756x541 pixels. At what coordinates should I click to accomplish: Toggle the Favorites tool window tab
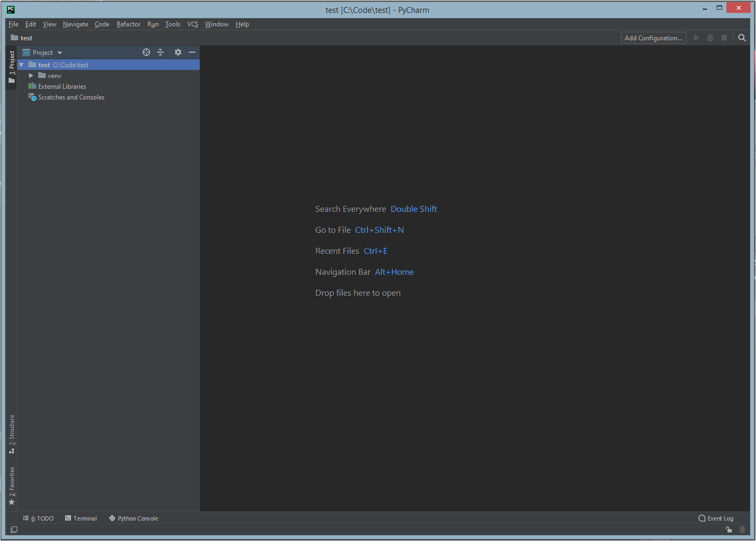pos(12,484)
